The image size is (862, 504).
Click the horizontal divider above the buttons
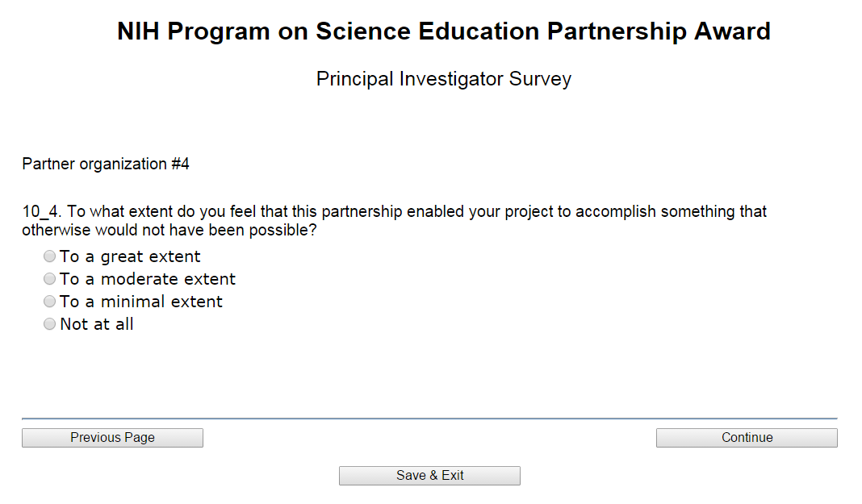[x=429, y=419]
